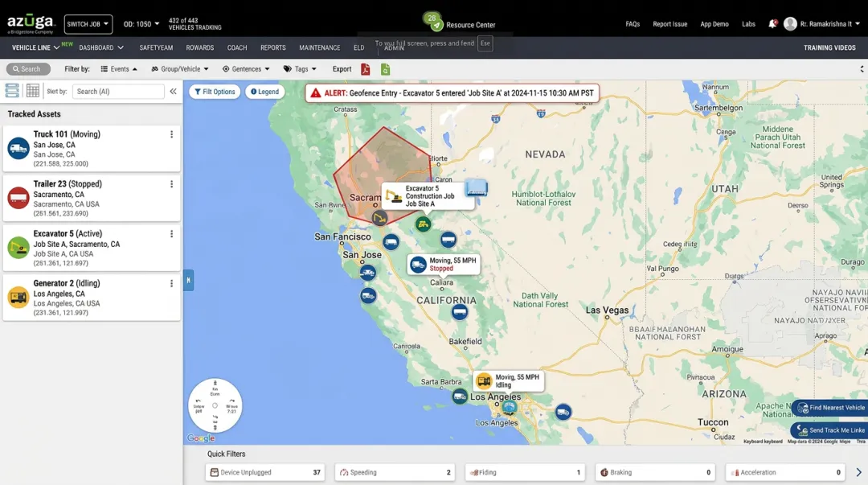Viewport: 868px width, 485px height.
Task: Open the ROWARDS menu
Action: tap(200, 47)
